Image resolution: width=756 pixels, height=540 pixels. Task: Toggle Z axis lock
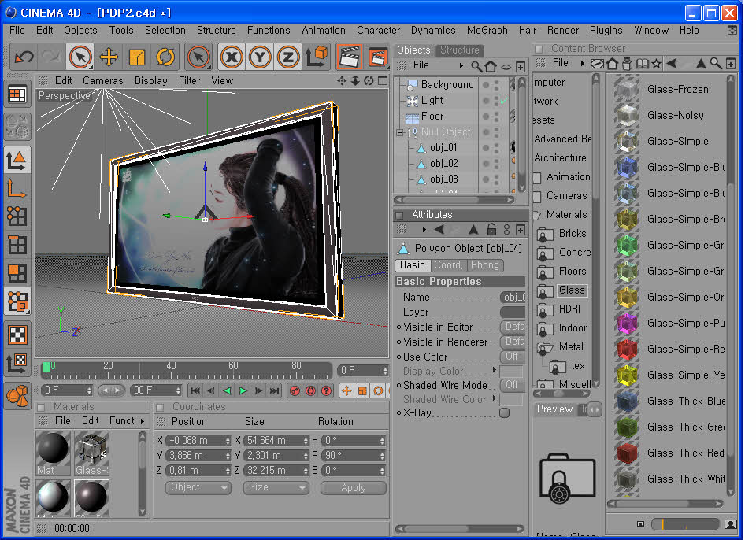tap(288, 57)
